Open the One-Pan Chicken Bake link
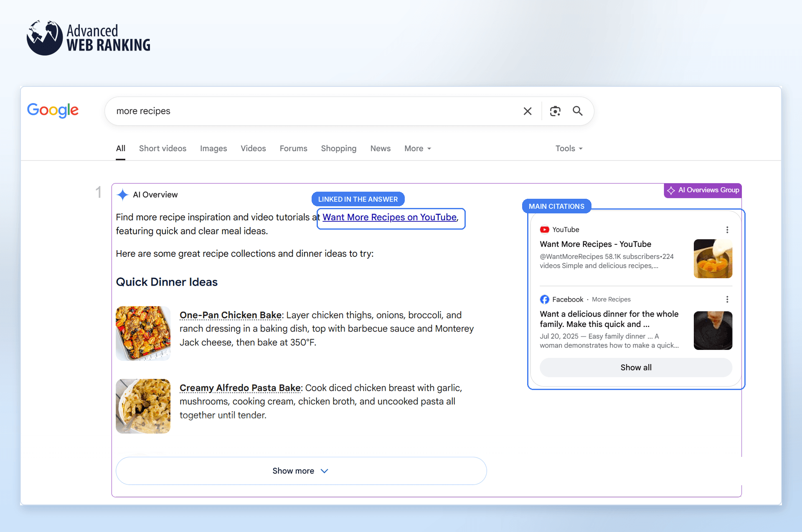This screenshot has width=802, height=532. (x=231, y=315)
